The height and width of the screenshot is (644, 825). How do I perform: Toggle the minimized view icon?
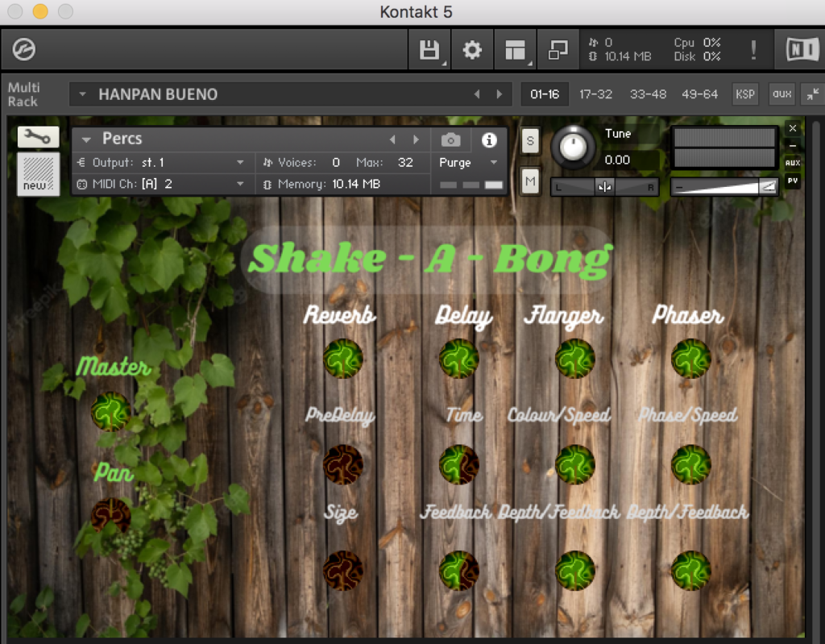pos(558,50)
